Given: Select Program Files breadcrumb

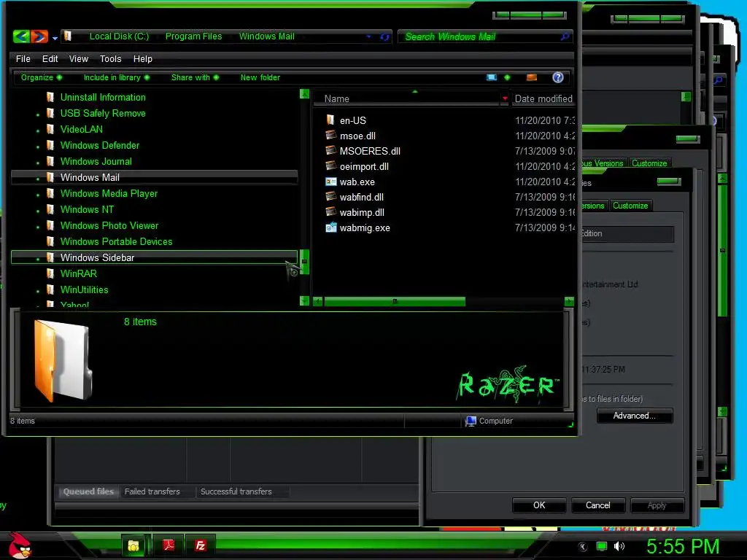Looking at the screenshot, I should [x=193, y=36].
